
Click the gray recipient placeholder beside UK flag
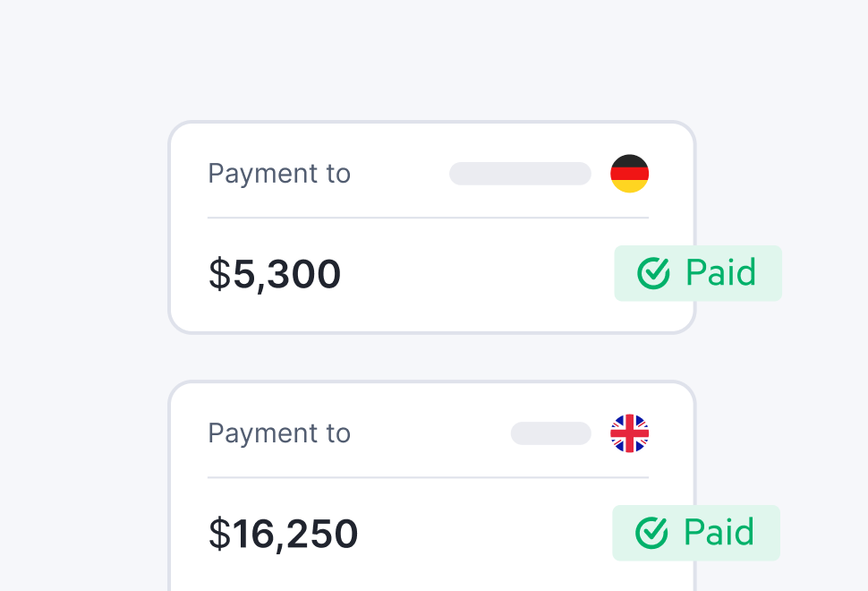551,433
